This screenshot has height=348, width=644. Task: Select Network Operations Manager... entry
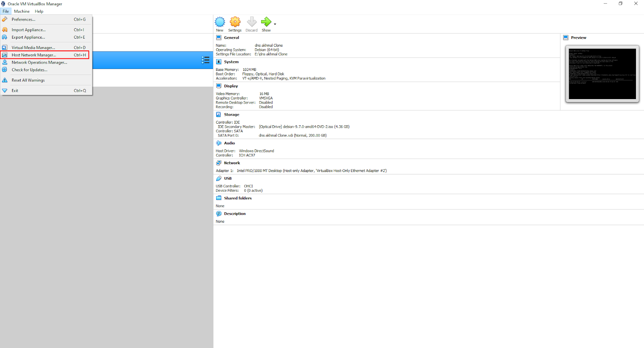pos(46,62)
